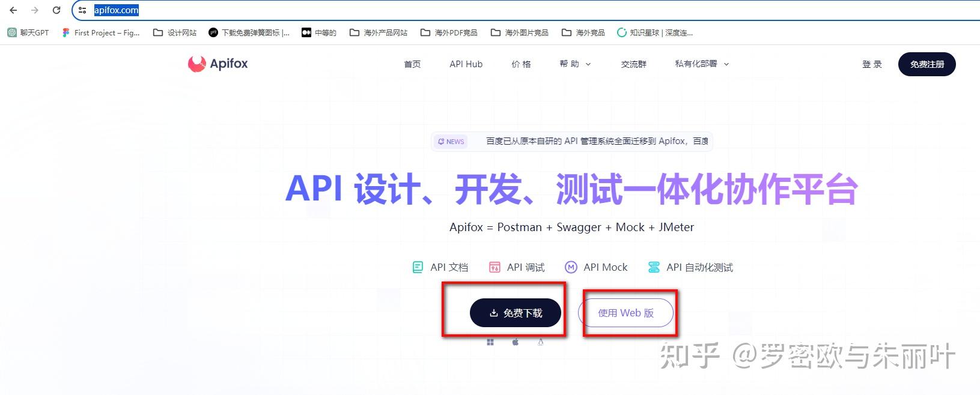Open API Hub in the navigation
The width and height of the screenshot is (980, 395).
466,64
